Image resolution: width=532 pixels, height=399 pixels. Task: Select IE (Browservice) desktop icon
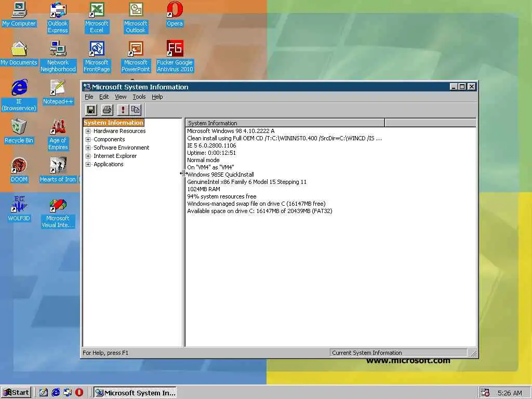[x=19, y=96]
